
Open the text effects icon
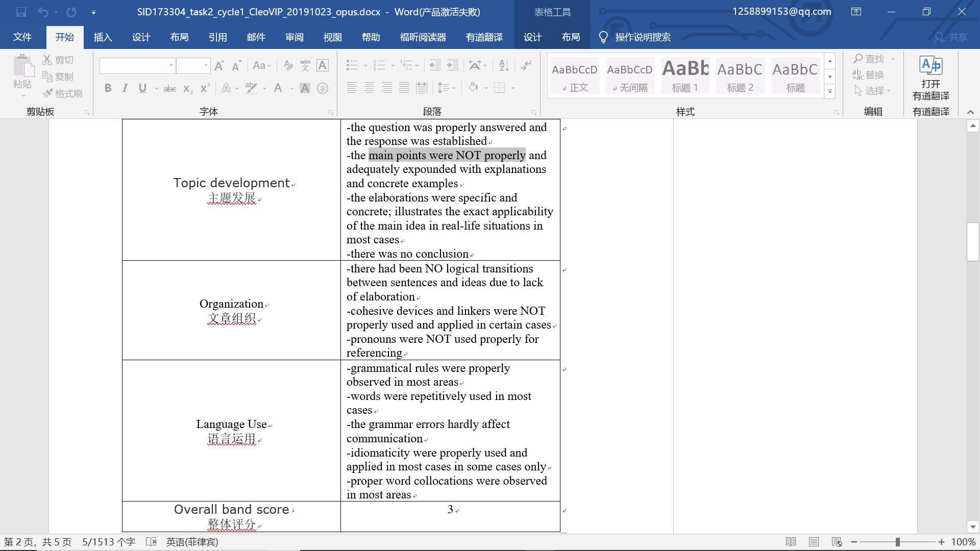point(227,88)
